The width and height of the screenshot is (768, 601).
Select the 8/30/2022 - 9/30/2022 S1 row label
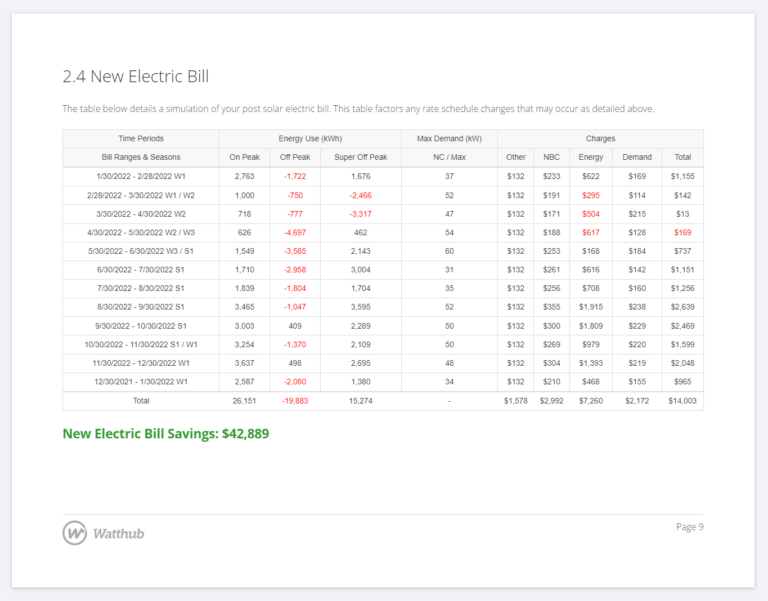pos(141,306)
